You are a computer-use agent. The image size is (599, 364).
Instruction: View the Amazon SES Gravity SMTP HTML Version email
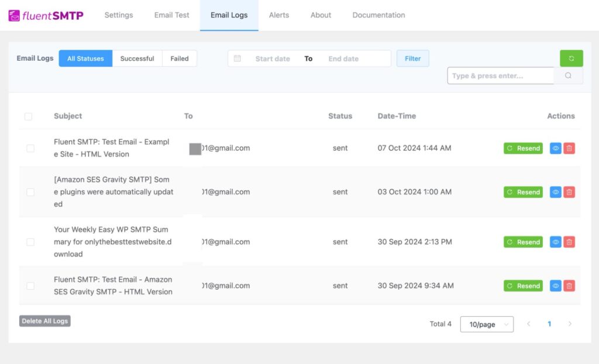coord(555,286)
